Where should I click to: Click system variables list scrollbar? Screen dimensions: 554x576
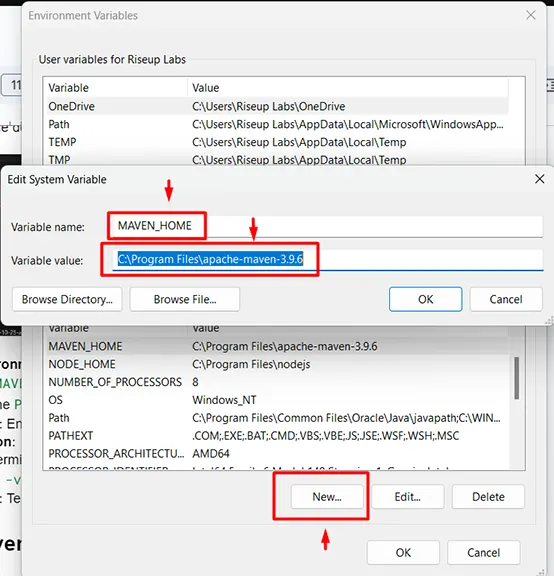coord(517,378)
